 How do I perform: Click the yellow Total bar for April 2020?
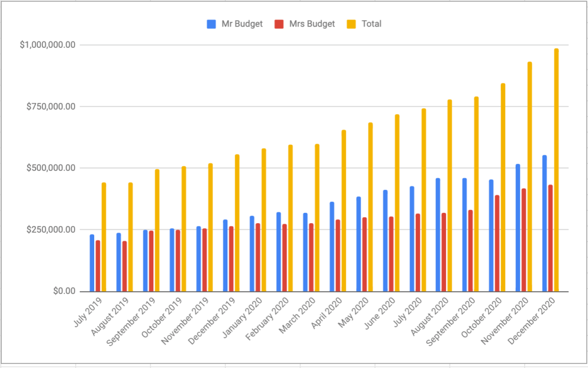tap(343, 212)
